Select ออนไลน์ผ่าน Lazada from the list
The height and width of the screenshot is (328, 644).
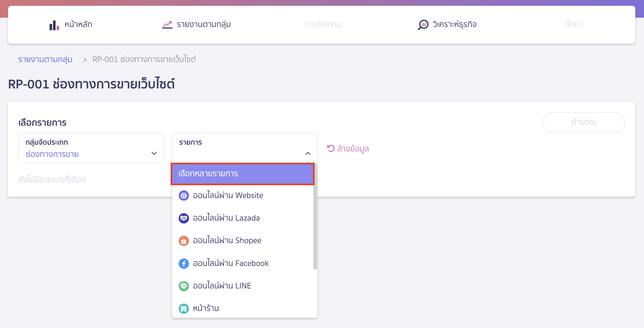point(226,218)
